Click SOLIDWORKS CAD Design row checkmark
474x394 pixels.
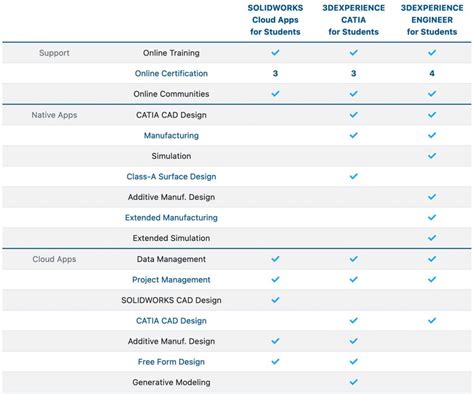pyautogui.click(x=275, y=300)
